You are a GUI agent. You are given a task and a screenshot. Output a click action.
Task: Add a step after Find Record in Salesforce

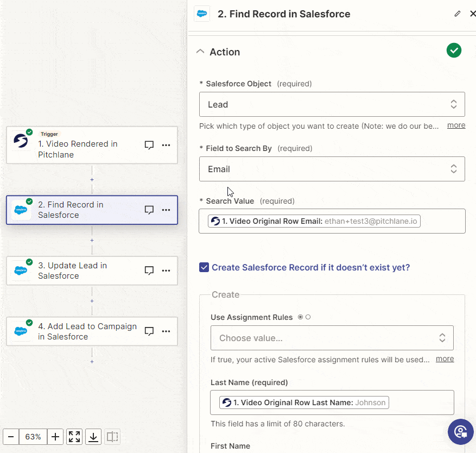click(92, 240)
